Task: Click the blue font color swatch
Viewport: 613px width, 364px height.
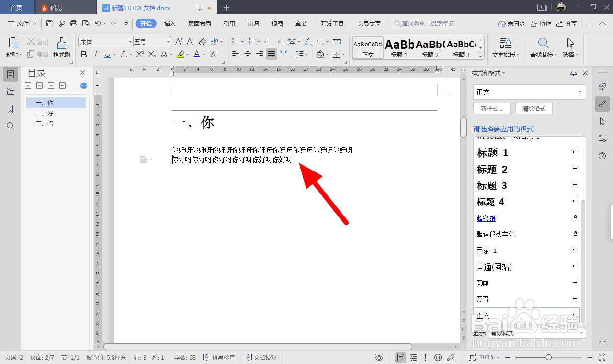Action: (x=197, y=54)
